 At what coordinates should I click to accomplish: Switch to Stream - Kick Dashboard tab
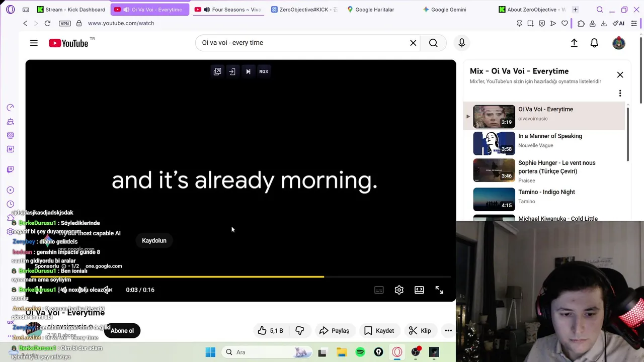pos(70,10)
